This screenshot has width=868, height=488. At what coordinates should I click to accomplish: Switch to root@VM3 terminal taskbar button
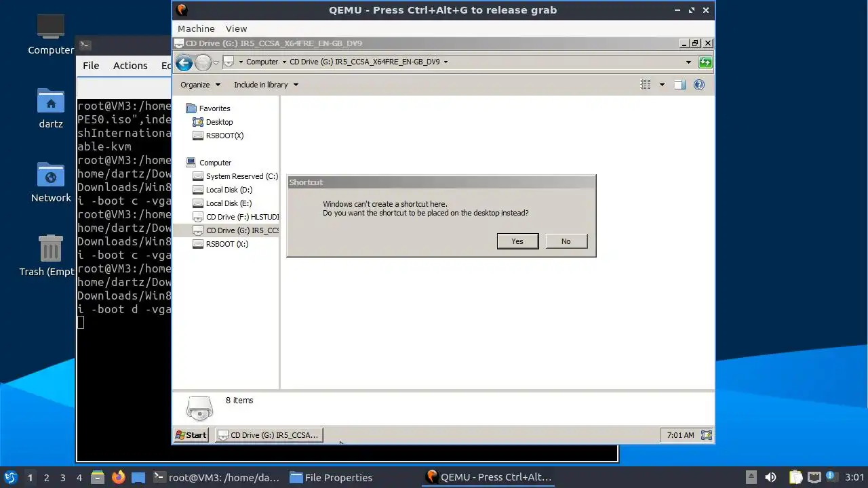[216, 477]
